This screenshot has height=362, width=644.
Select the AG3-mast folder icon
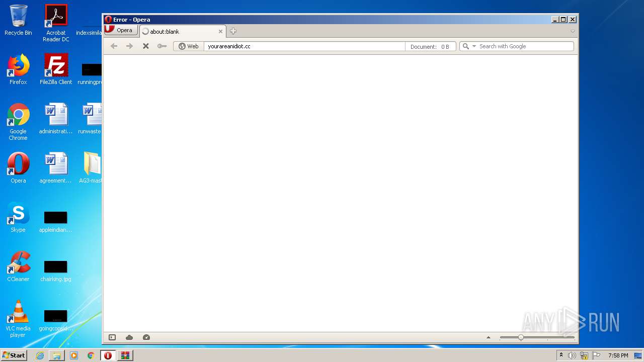[92, 168]
